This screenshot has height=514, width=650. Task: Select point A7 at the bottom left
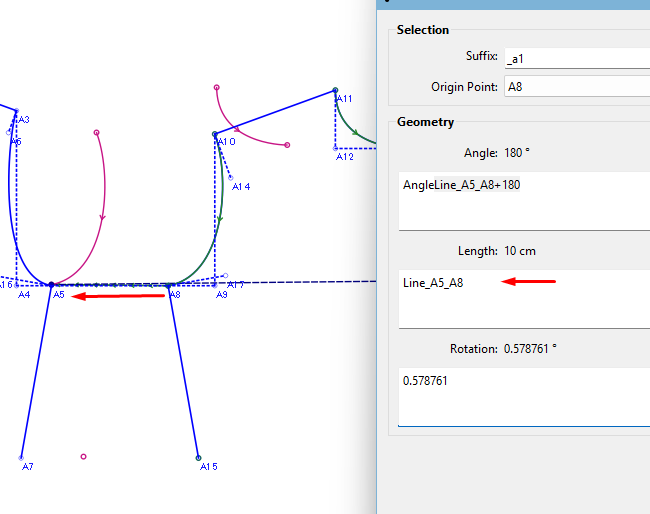22,458
